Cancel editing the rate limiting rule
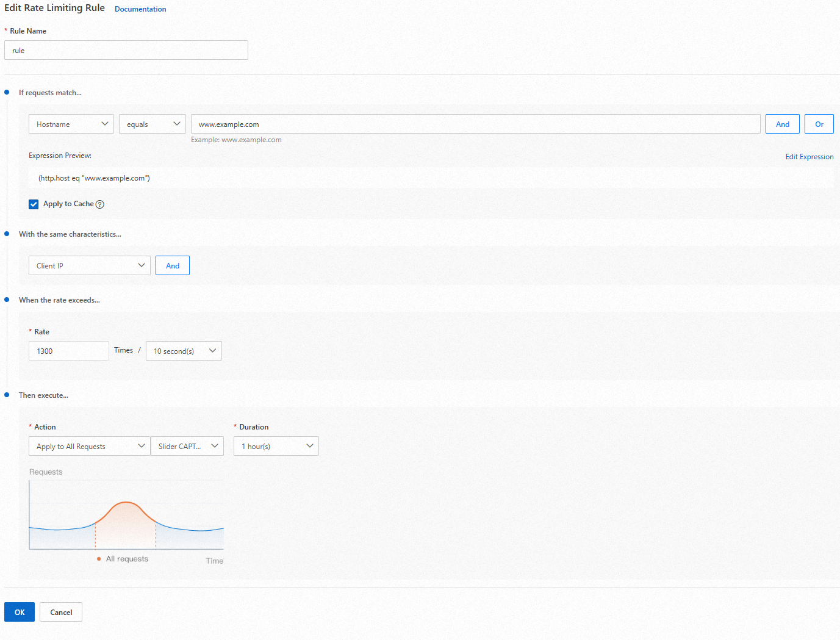The width and height of the screenshot is (840, 640). pyautogui.click(x=60, y=612)
